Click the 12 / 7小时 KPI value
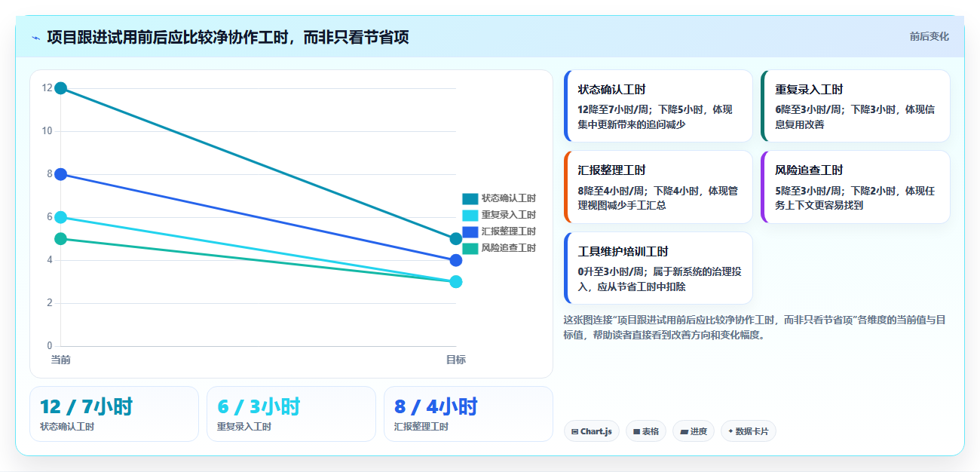Image resolution: width=980 pixels, height=472 pixels. tap(87, 406)
